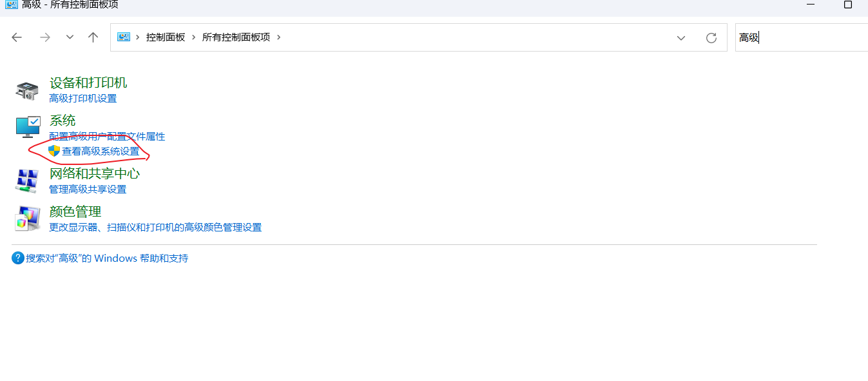Open 高级打印机设置 link
Viewport: 868px width, 381px height.
[x=82, y=98]
